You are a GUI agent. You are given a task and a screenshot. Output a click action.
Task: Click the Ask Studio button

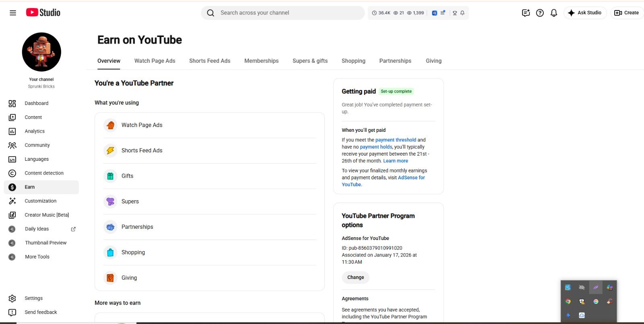tap(585, 13)
